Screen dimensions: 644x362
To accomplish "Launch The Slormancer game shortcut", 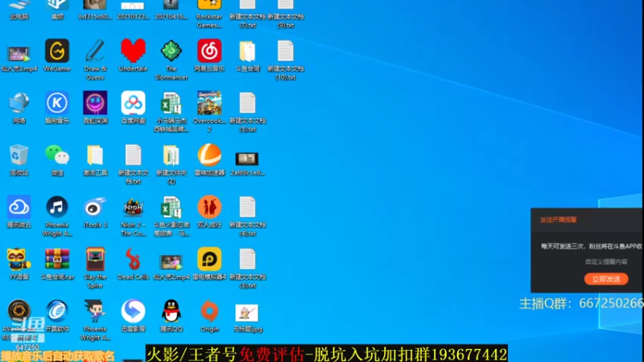I will (x=171, y=51).
